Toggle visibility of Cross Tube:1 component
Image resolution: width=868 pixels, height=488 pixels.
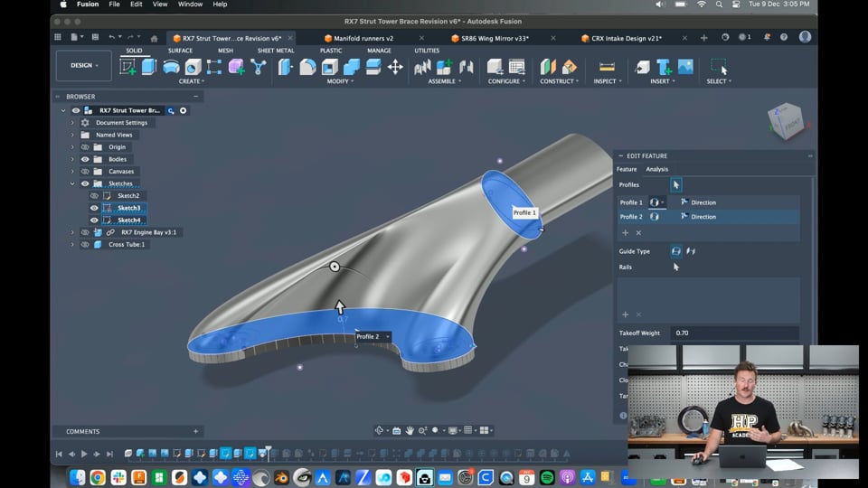click(x=85, y=244)
